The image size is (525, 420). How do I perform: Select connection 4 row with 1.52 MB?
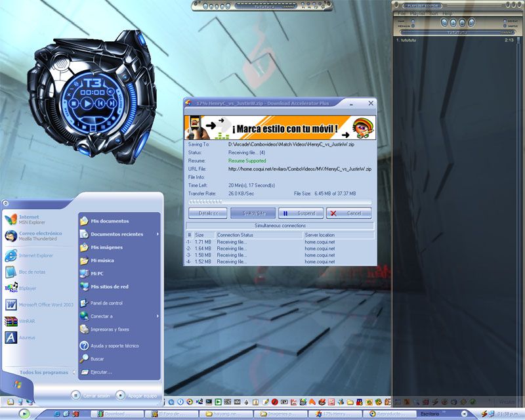point(280,262)
